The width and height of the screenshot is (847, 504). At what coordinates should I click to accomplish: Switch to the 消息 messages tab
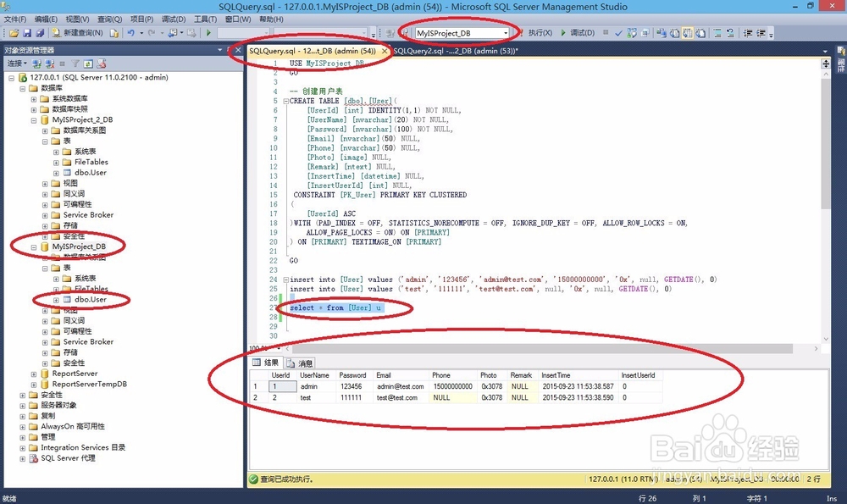(300, 363)
